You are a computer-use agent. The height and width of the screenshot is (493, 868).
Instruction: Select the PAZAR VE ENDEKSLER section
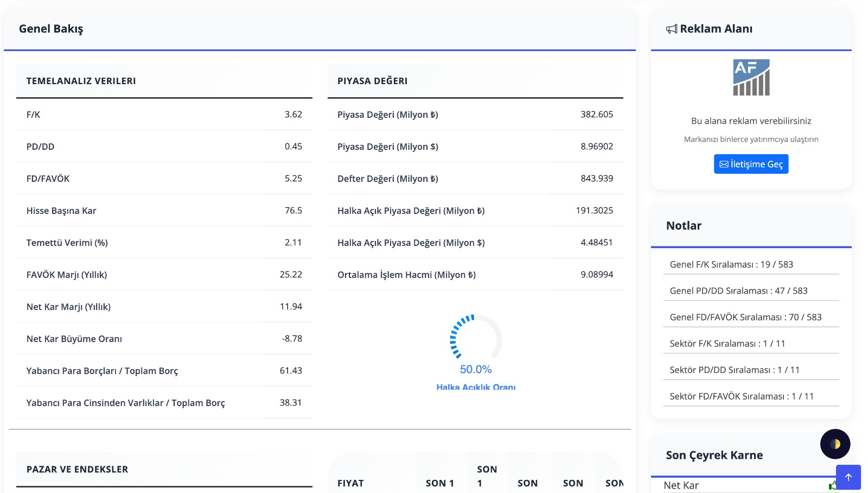[x=76, y=469]
